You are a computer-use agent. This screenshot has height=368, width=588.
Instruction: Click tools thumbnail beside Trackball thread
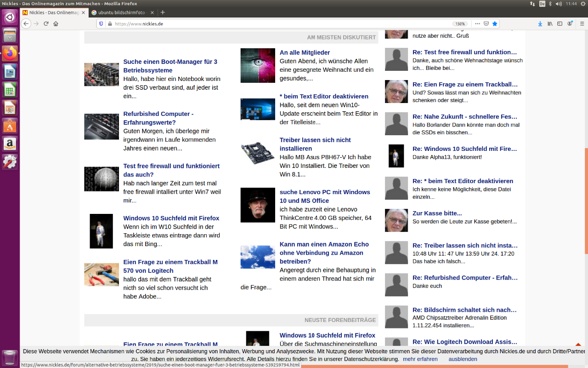102,275
